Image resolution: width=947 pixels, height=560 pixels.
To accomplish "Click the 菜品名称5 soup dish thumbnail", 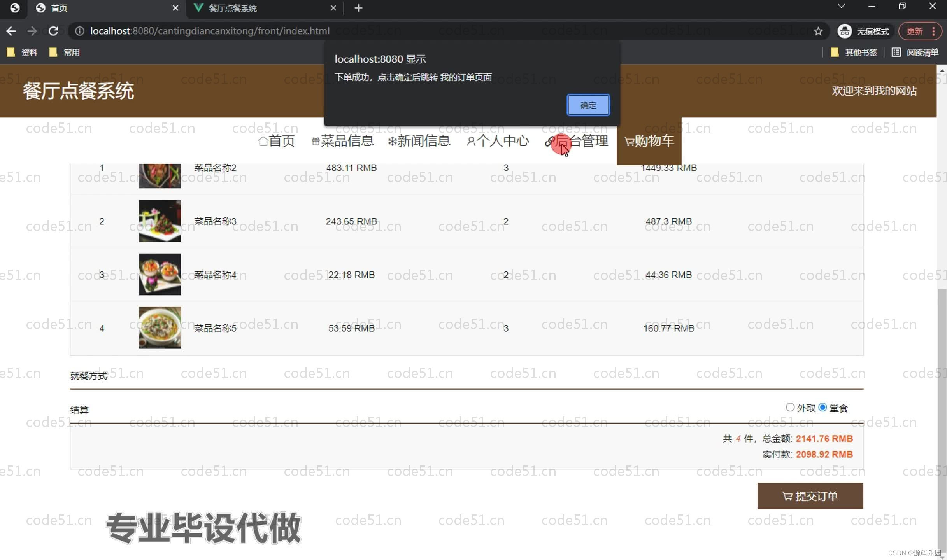I will 160,328.
